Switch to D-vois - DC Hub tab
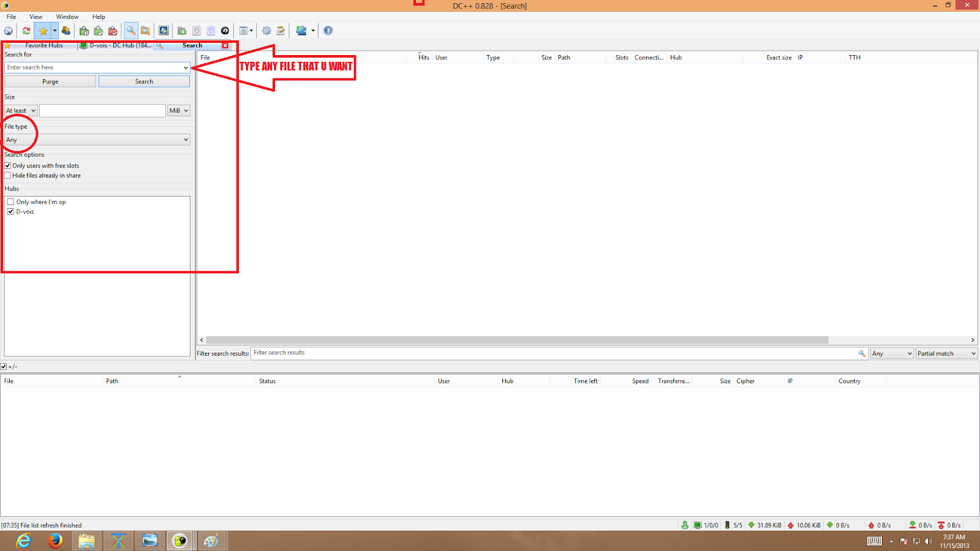 click(116, 45)
